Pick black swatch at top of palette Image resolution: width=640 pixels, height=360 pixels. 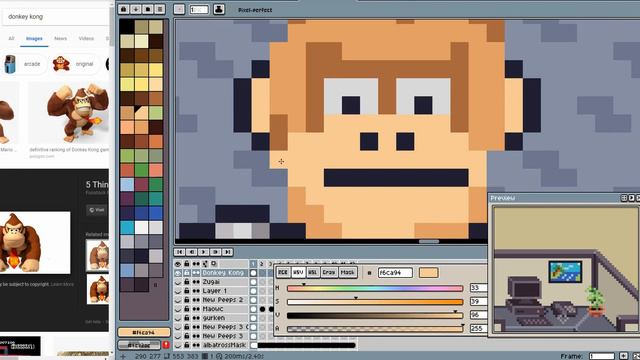(127, 27)
